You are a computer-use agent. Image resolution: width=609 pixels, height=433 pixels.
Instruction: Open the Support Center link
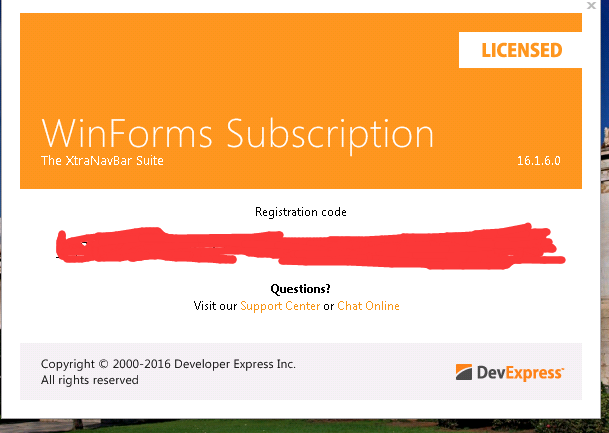[280, 306]
